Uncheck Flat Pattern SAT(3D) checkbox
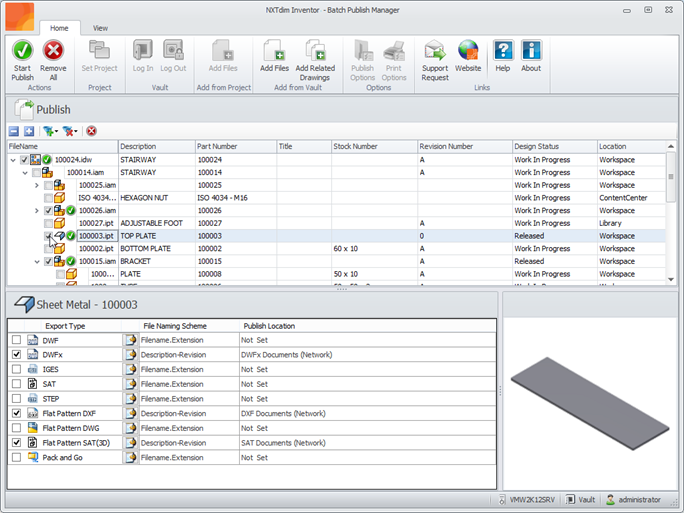Screen dimensions: 684x513 pyautogui.click(x=17, y=443)
